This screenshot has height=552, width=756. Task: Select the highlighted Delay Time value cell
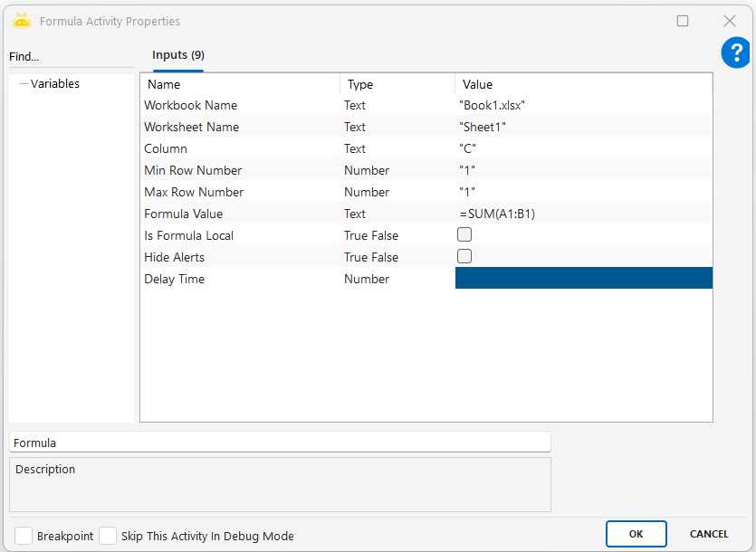pyautogui.click(x=583, y=279)
